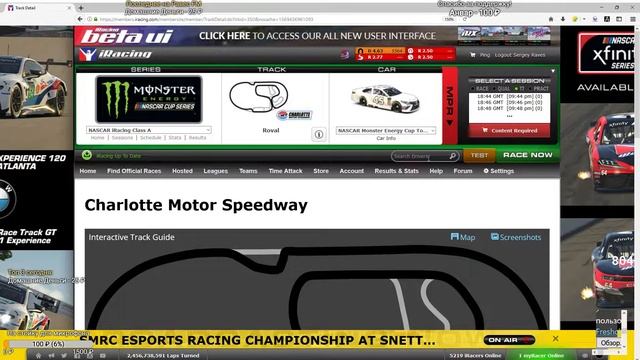Open the browser hamburger menu
The height and width of the screenshot is (360, 640).
tap(633, 19)
